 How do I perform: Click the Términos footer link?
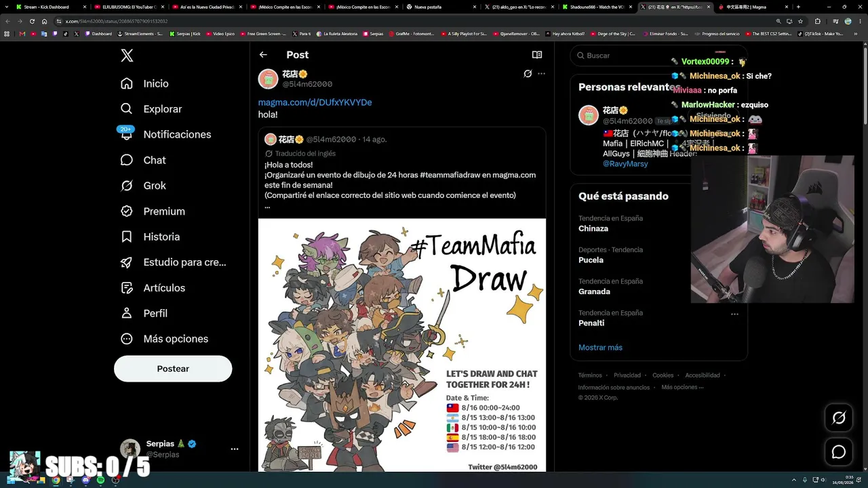[590, 375]
